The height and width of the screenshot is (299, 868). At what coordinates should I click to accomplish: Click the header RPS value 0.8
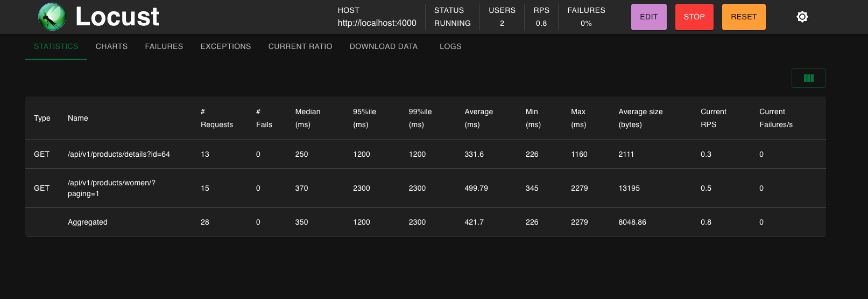point(541,23)
